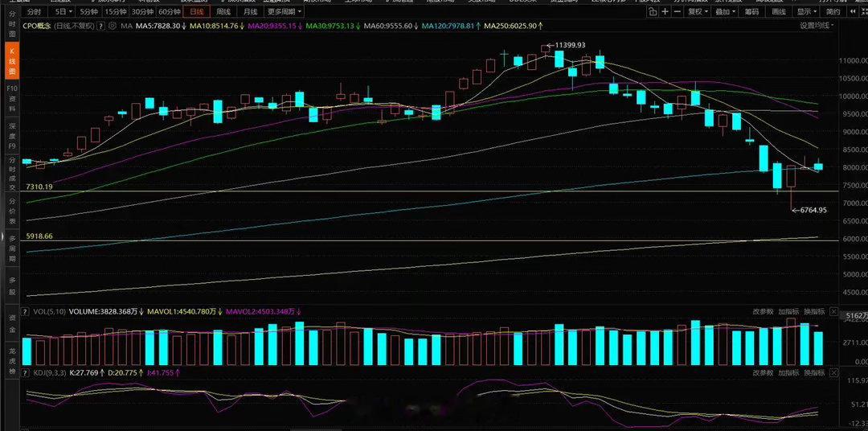Open the 叠加 overlay dropdown
The image size is (868, 431).
click(x=725, y=11)
